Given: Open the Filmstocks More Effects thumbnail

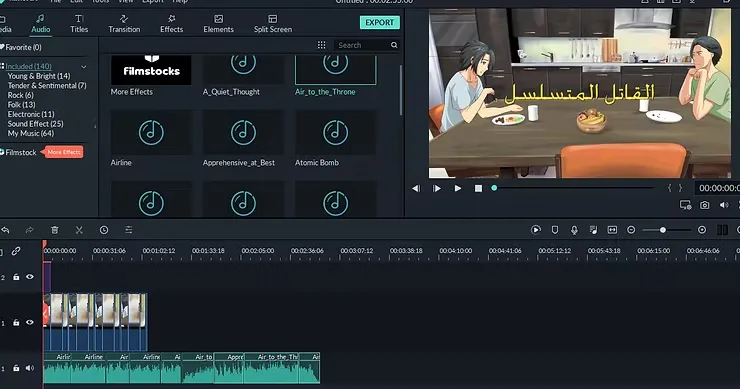Looking at the screenshot, I should point(151,69).
